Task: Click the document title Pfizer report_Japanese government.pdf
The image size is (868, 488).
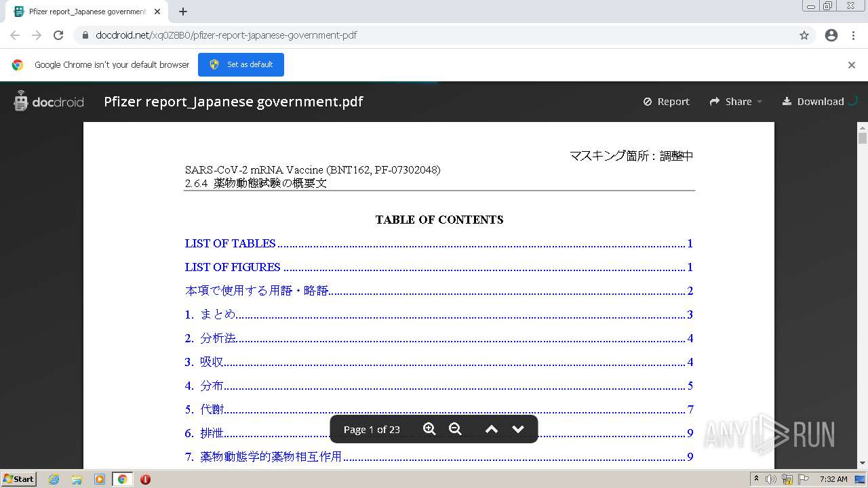Action: [233, 102]
